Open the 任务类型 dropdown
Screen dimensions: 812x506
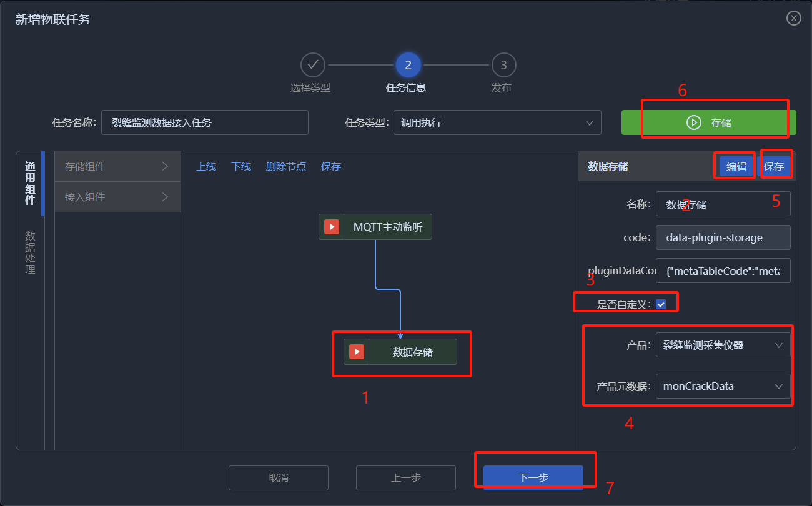tap(497, 123)
